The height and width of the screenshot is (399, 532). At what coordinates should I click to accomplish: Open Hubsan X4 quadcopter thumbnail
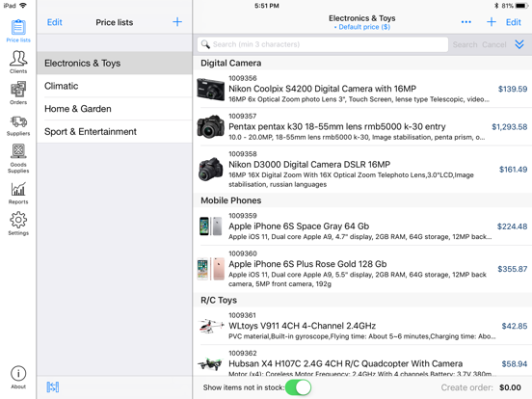pyautogui.click(x=211, y=363)
